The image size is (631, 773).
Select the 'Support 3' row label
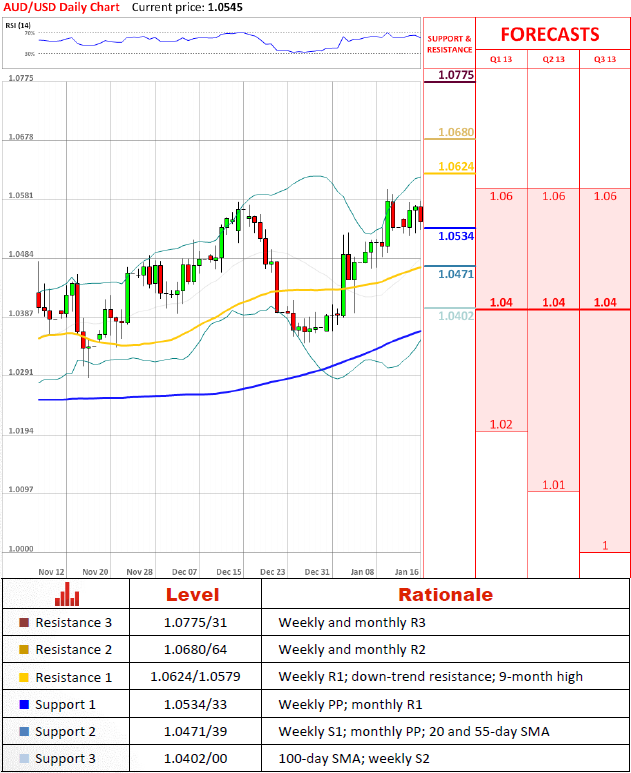pos(65,759)
